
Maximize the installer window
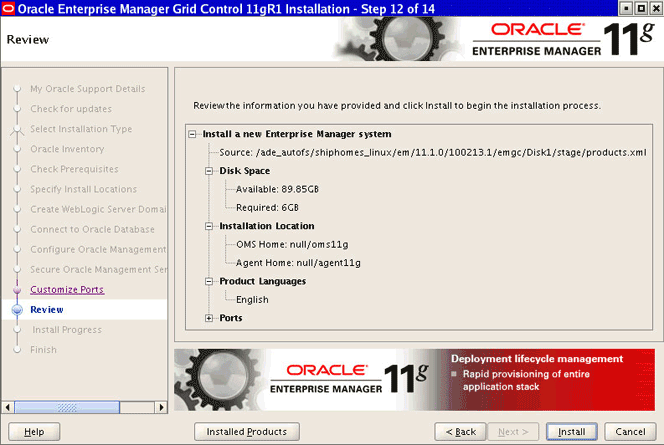pos(642,8)
